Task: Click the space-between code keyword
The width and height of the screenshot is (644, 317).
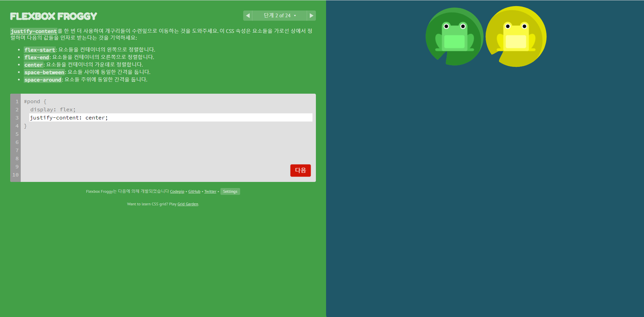Action: (x=44, y=72)
